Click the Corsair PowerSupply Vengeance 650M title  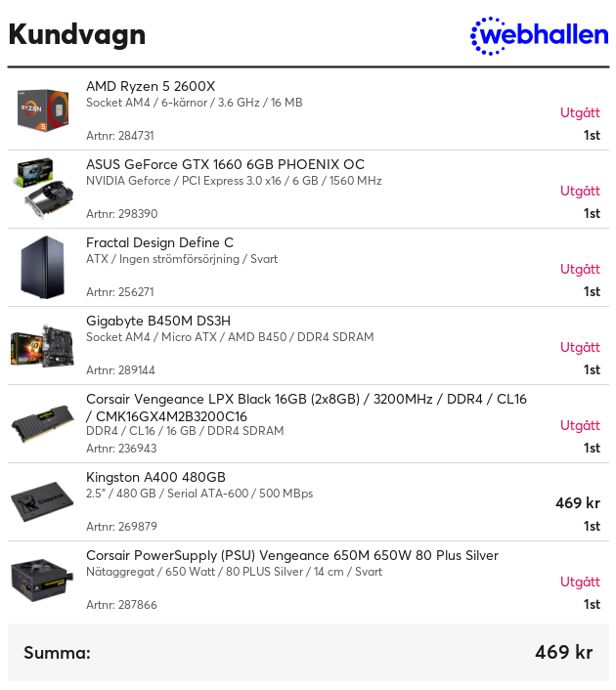point(292,556)
